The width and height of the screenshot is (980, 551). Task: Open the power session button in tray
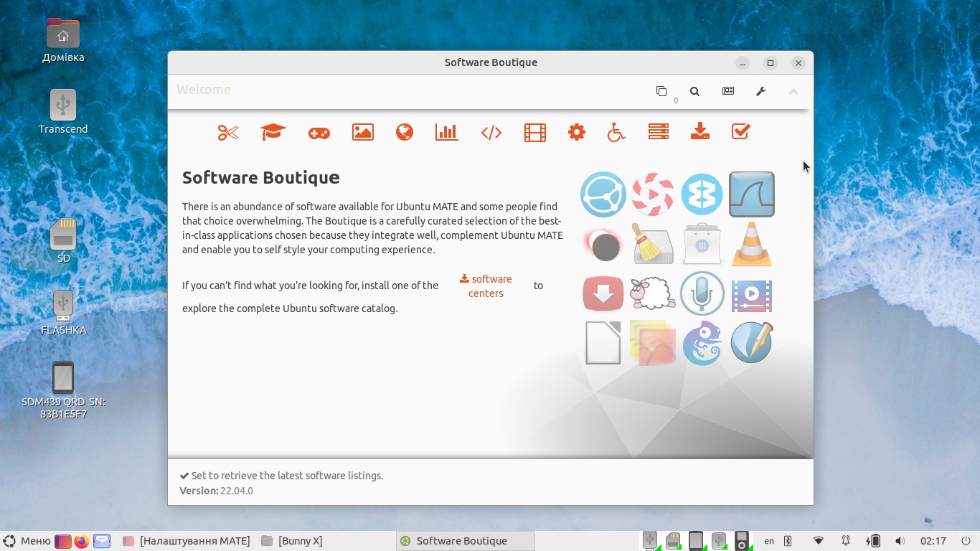coord(966,541)
